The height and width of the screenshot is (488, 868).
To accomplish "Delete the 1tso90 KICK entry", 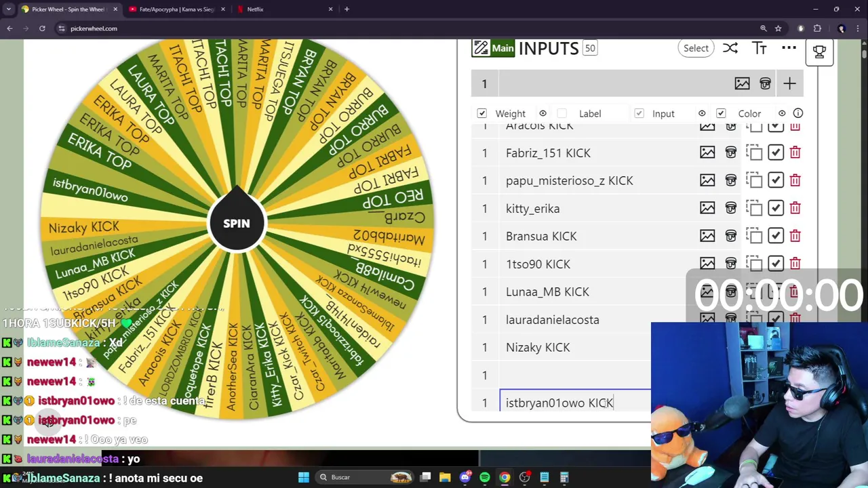I will point(795,264).
